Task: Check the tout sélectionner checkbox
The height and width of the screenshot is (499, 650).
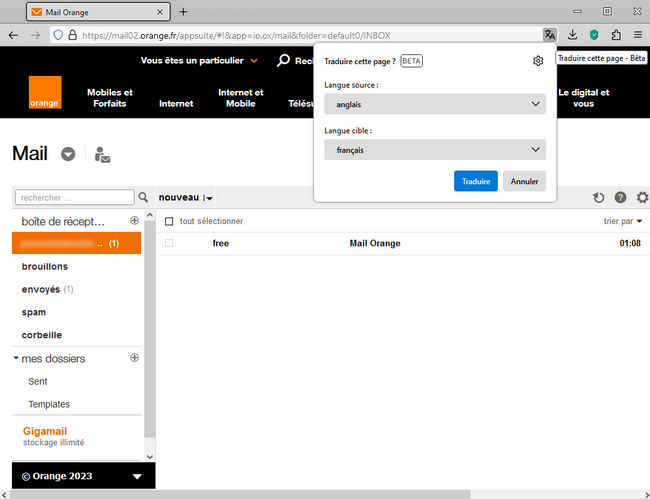Action: click(169, 221)
